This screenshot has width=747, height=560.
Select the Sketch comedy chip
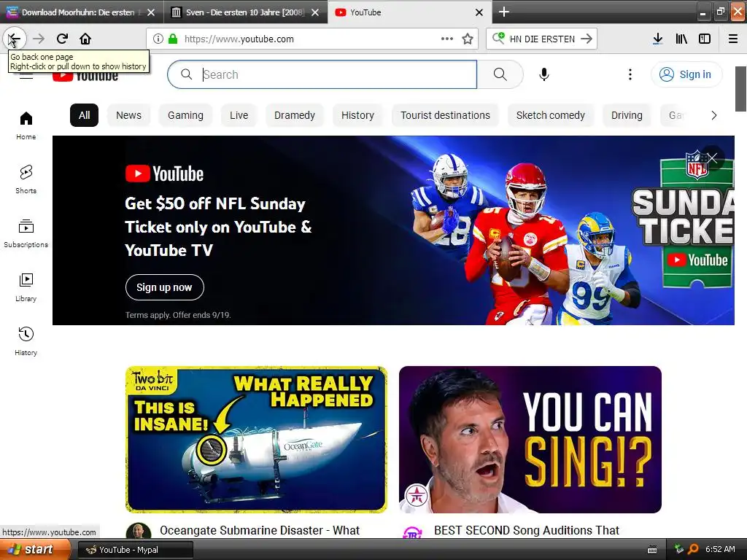tap(550, 115)
